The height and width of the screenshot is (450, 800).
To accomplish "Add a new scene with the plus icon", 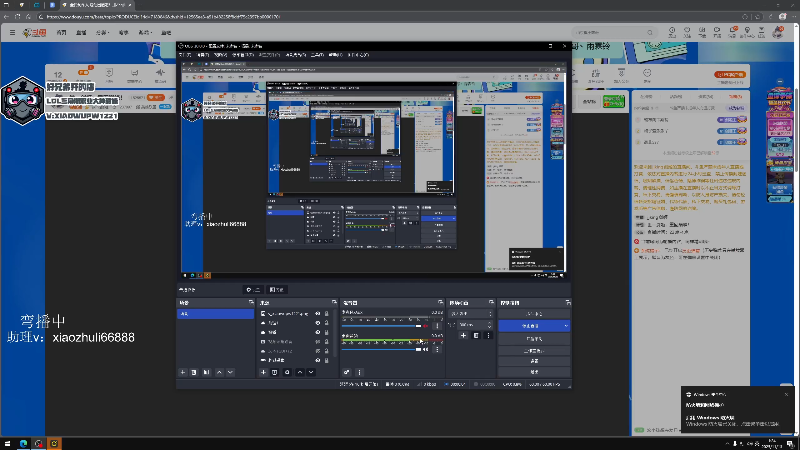I will coord(183,372).
